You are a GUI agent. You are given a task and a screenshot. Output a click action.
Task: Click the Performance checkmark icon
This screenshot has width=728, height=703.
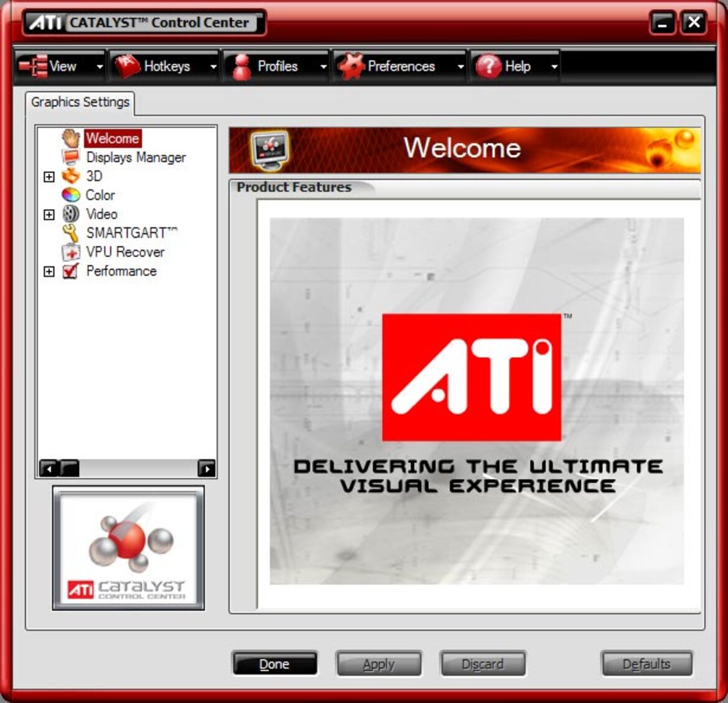click(71, 271)
